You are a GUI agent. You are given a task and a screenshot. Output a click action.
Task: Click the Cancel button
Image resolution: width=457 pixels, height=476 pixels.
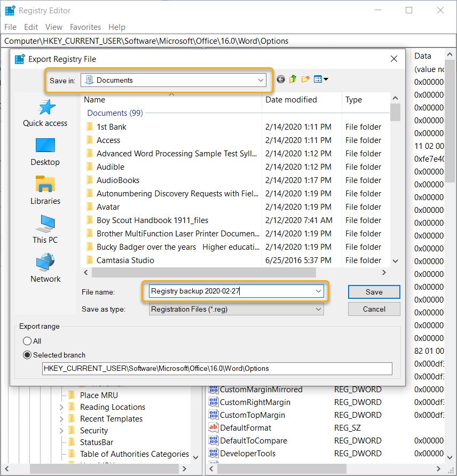point(374,309)
